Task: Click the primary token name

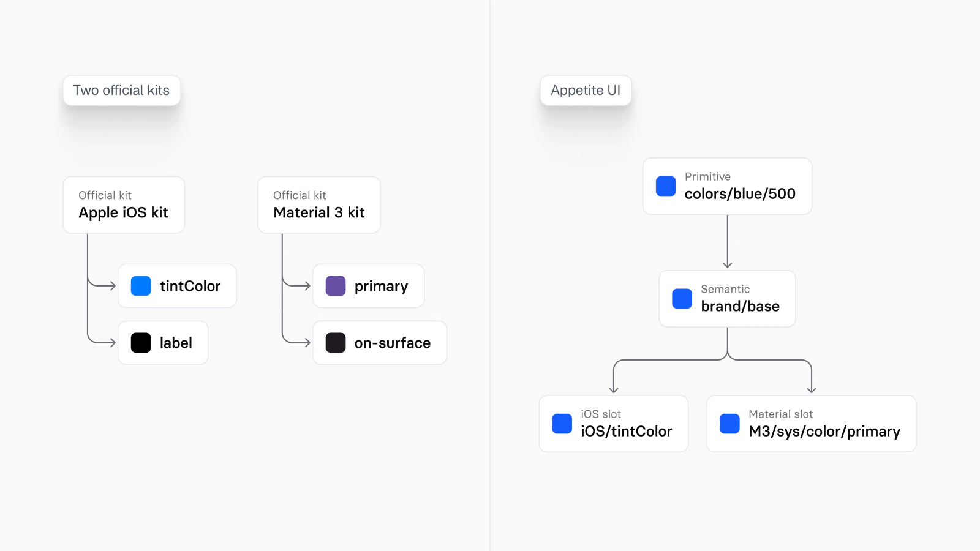Action: point(381,287)
